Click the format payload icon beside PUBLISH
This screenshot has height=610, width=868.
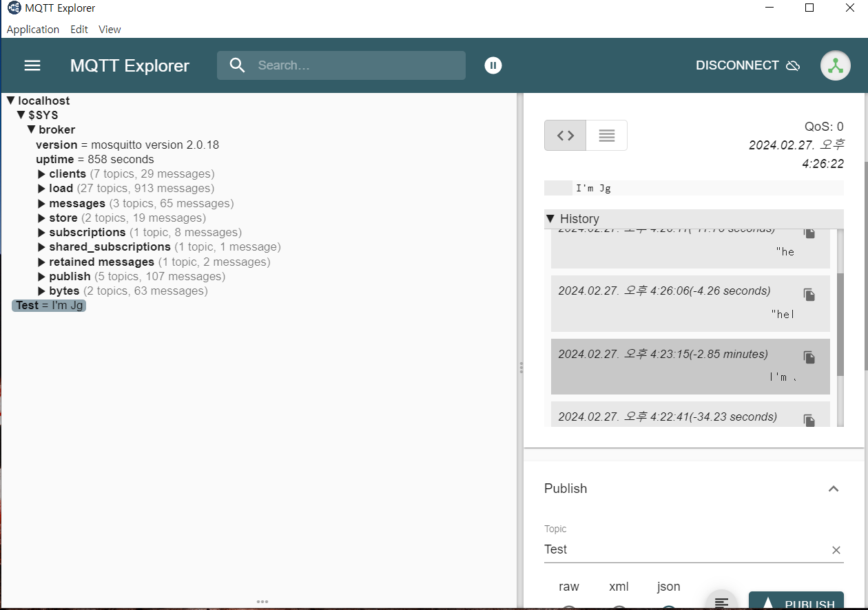[x=721, y=603]
